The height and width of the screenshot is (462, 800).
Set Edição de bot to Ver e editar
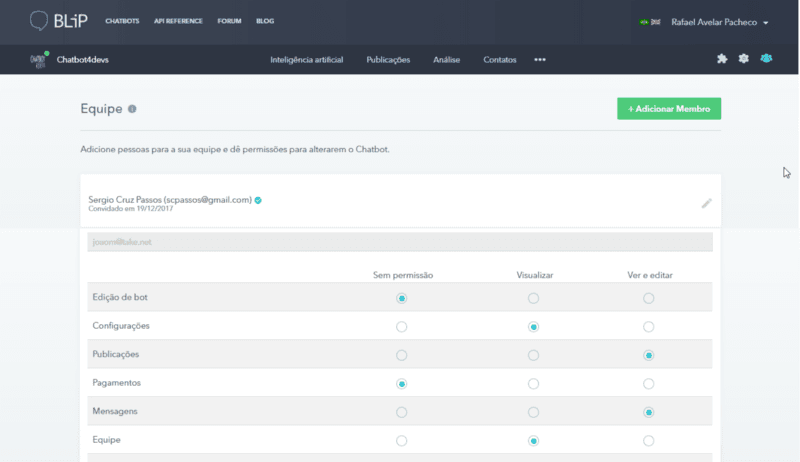coord(649,298)
